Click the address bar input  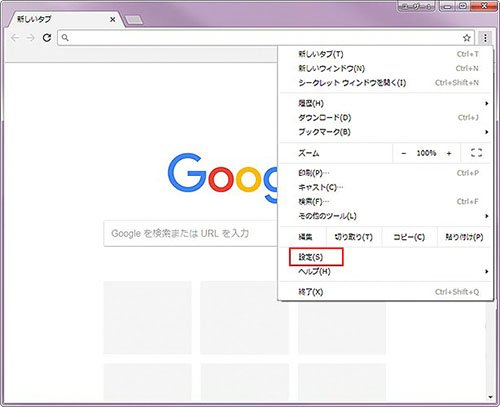click(265, 38)
